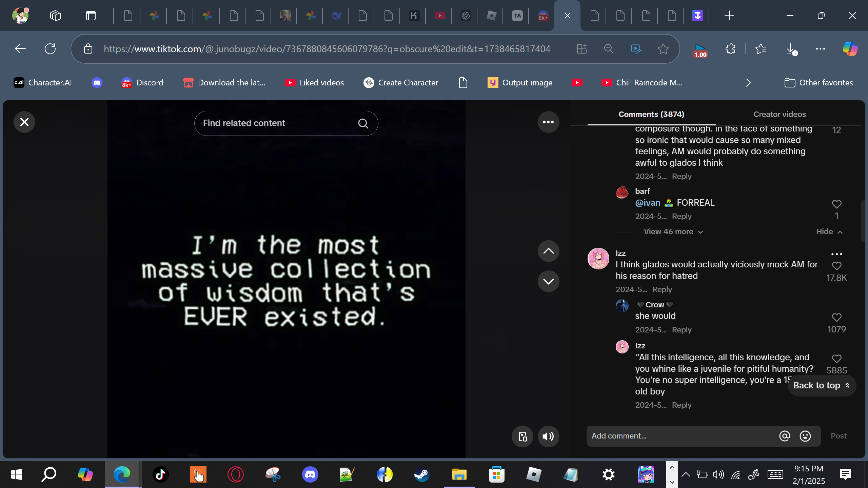Go to next video with down arrow
This screenshot has width=868, height=488.
click(x=548, y=281)
